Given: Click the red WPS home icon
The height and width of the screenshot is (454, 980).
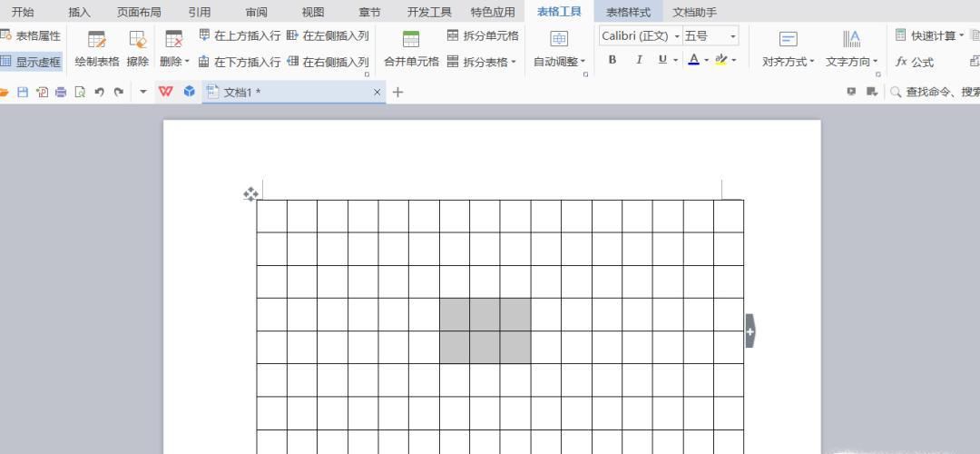Looking at the screenshot, I should [x=166, y=92].
